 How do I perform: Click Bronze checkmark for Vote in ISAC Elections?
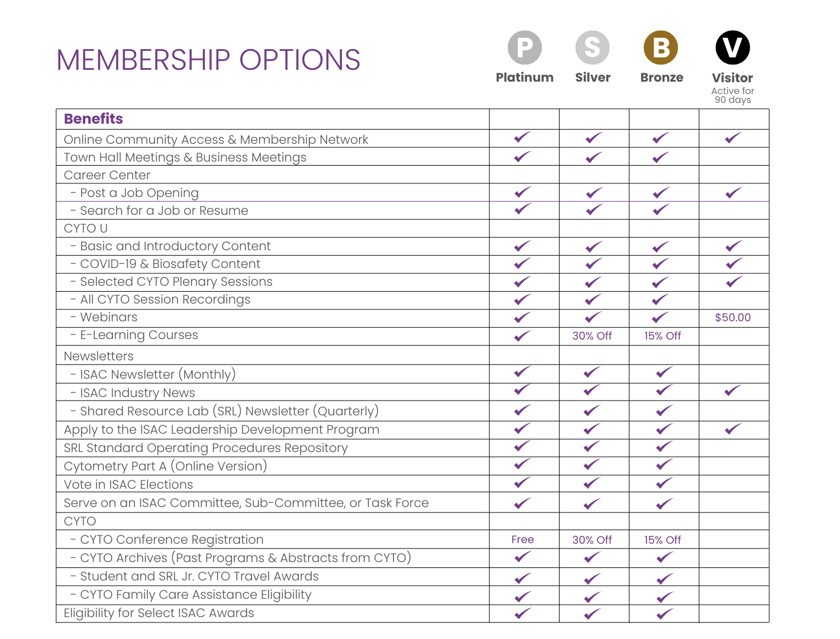click(x=664, y=483)
